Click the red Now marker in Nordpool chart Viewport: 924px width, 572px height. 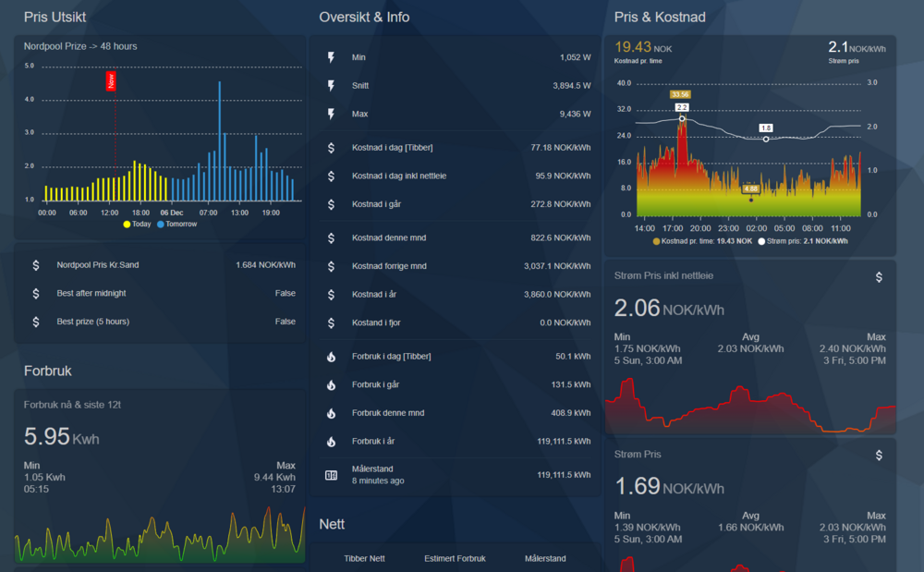click(x=111, y=81)
